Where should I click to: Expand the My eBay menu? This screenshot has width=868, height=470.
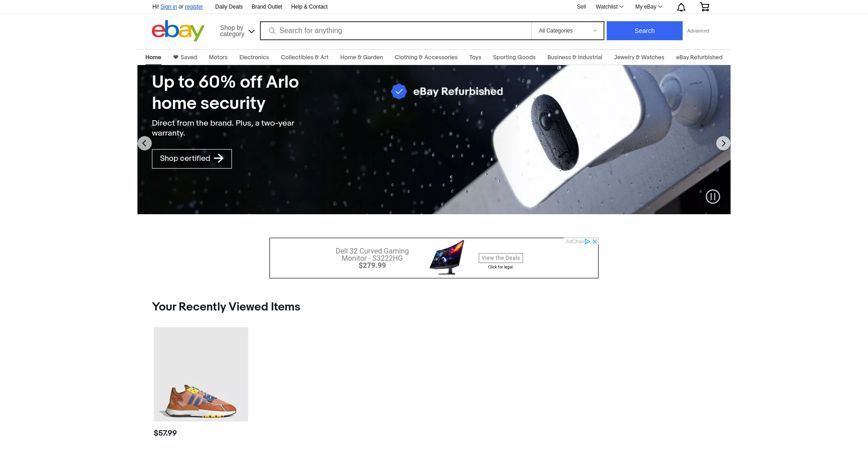point(648,7)
